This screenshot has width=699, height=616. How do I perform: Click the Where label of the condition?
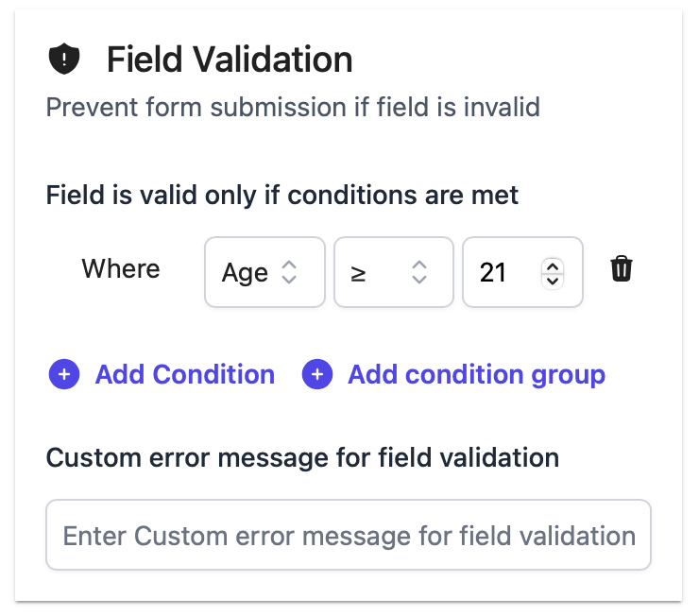pyautogui.click(x=121, y=268)
